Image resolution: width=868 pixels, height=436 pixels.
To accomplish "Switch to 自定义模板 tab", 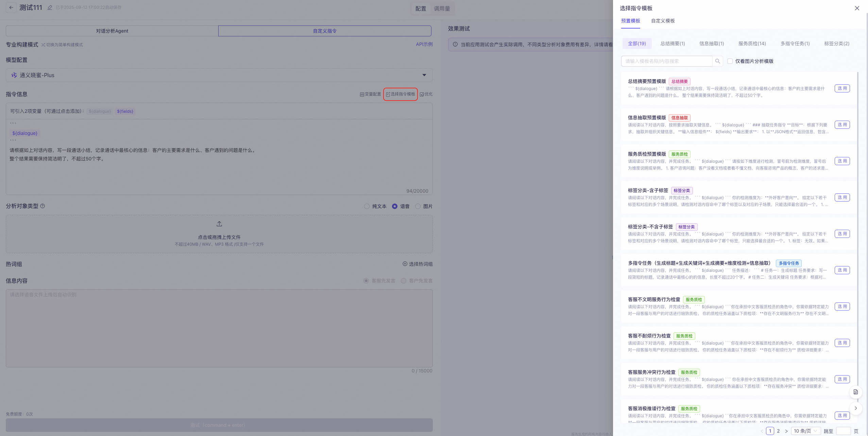I will (663, 21).
